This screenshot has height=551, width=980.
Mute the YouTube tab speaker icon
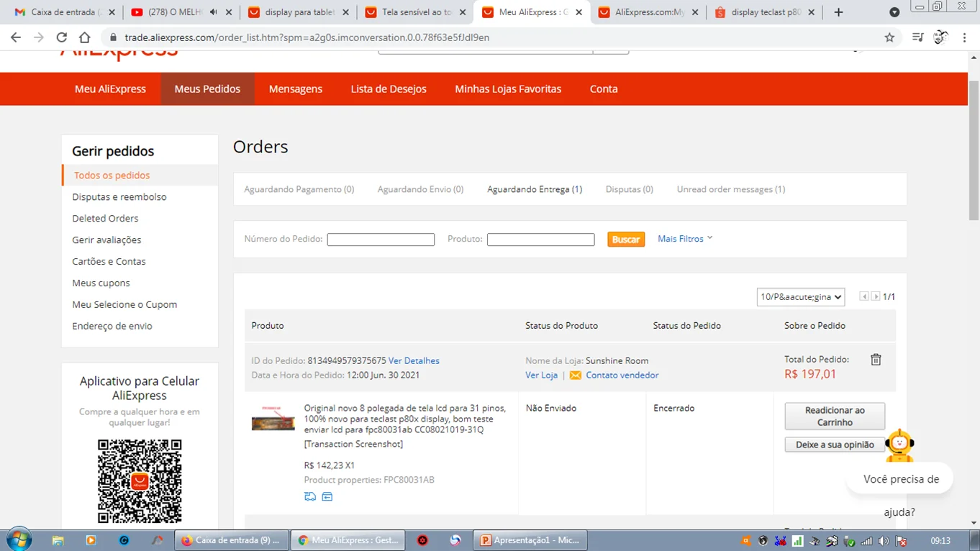pos(214,12)
